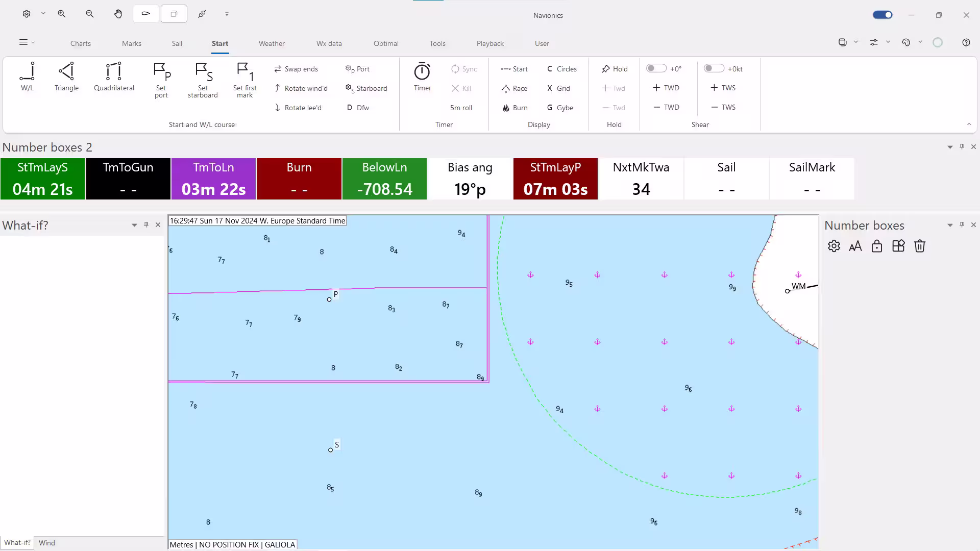
Task: Choose the Quadrilateral course tool
Action: point(113,72)
